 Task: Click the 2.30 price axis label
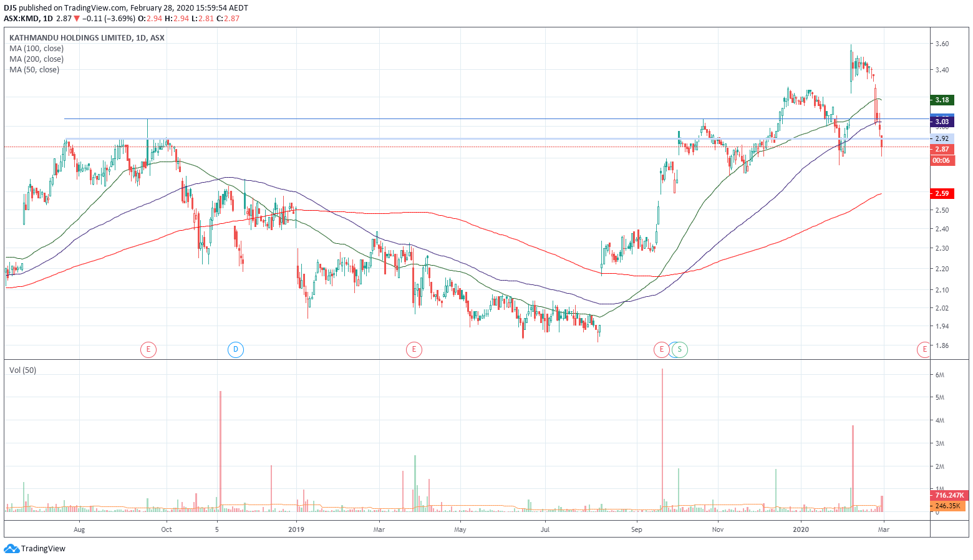942,248
